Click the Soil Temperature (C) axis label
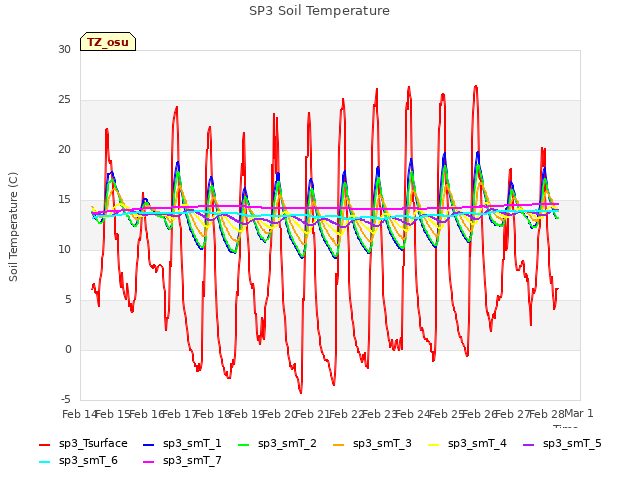The image size is (640, 480). [x=13, y=227]
